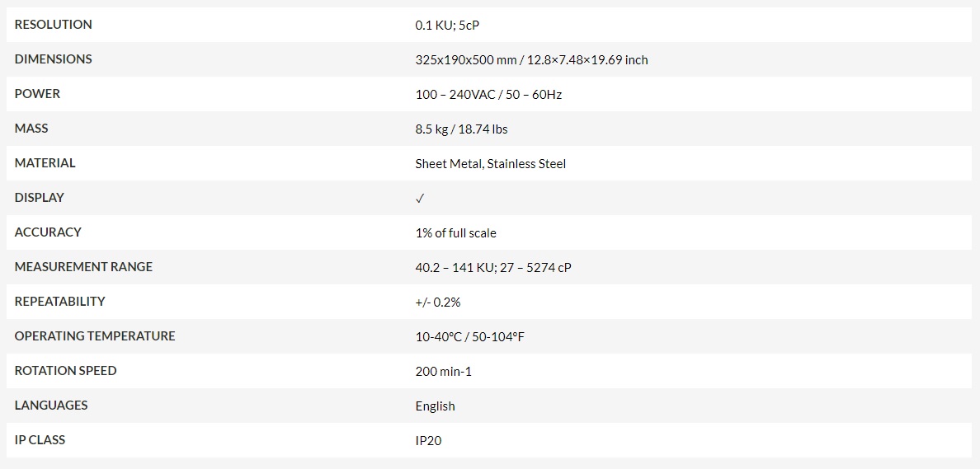Click the +/- 0.2% repeatability value
The image size is (980, 469).
(x=437, y=303)
